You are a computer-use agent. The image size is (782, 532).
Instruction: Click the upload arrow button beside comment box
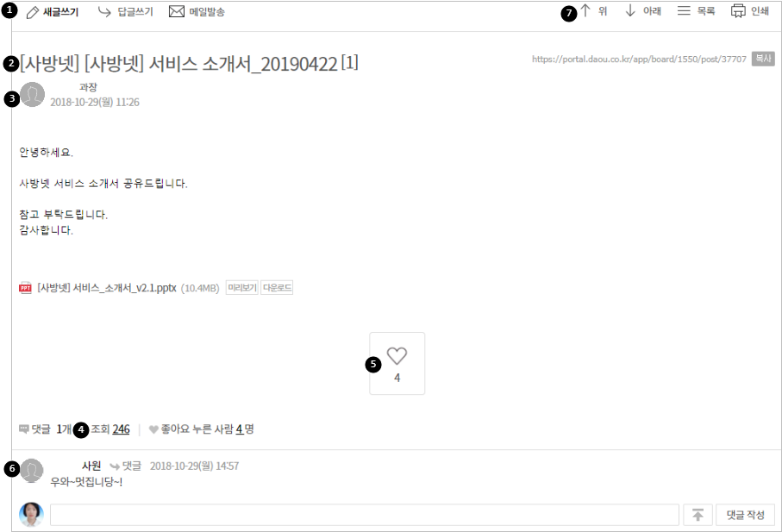point(698,515)
